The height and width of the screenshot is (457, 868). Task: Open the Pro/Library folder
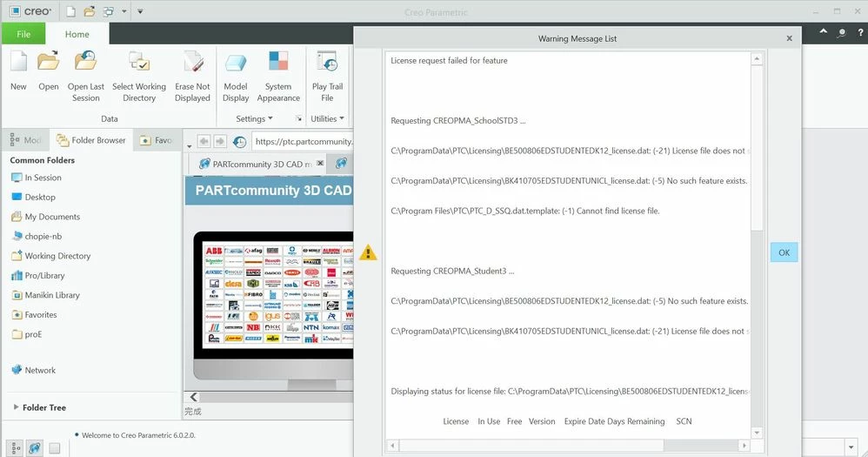[x=38, y=275]
